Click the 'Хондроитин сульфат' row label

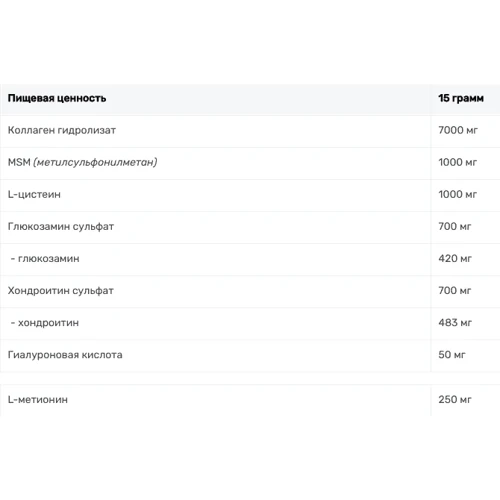click(x=61, y=291)
